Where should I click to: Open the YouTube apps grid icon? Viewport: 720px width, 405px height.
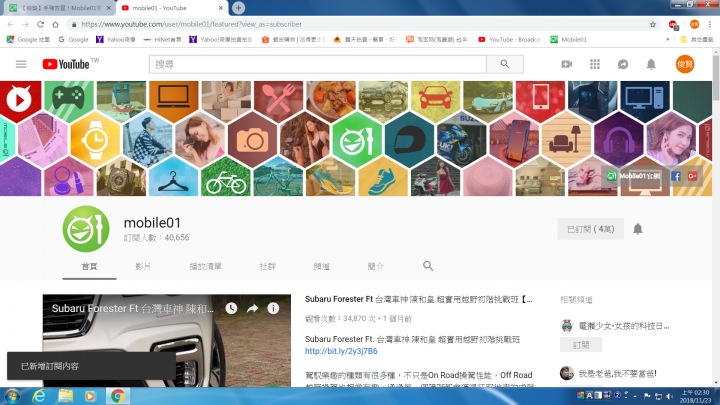pyautogui.click(x=594, y=64)
